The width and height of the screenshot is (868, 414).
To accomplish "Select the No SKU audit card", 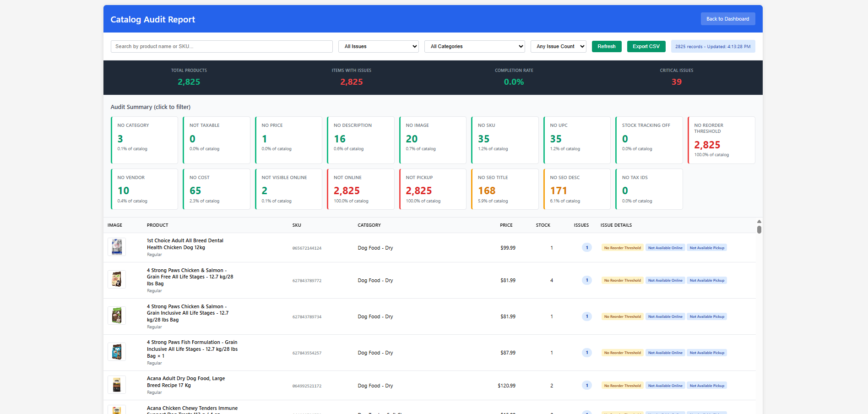I will [505, 140].
